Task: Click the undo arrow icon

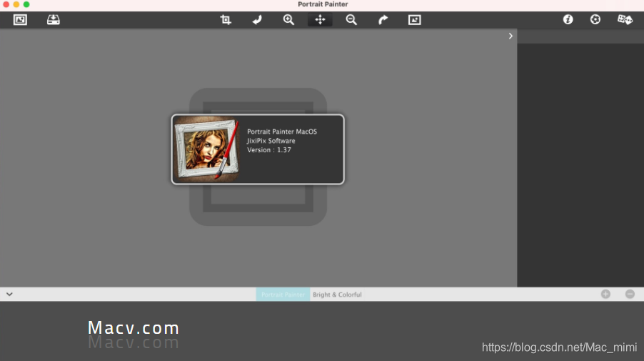Action: coord(257,20)
